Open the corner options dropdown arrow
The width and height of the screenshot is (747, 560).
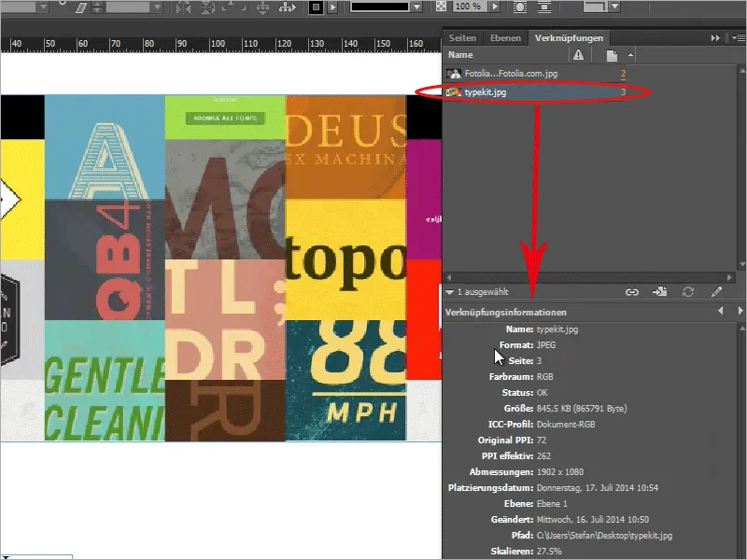point(615,7)
